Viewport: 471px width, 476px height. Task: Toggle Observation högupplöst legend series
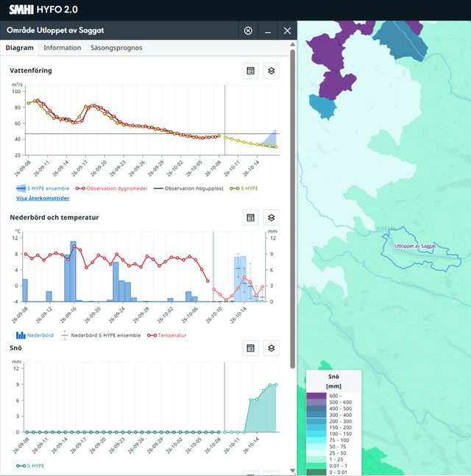tap(188, 188)
